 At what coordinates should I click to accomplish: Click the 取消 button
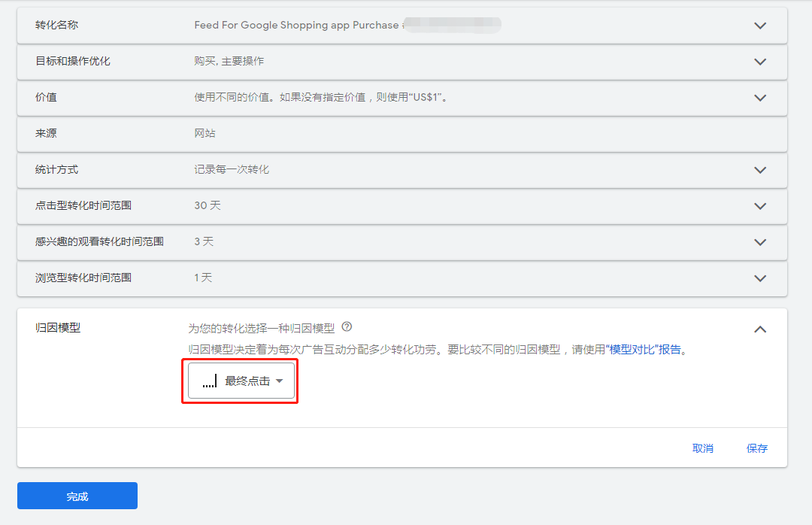click(x=703, y=448)
